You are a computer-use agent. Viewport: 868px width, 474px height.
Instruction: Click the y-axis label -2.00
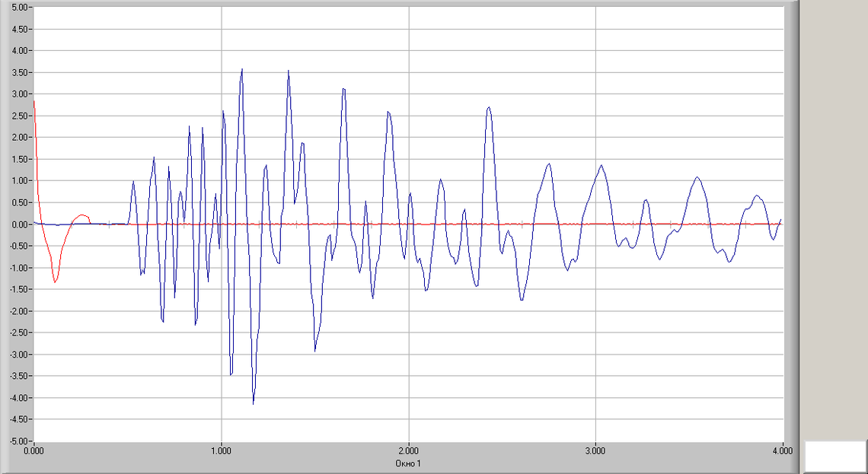(18, 311)
